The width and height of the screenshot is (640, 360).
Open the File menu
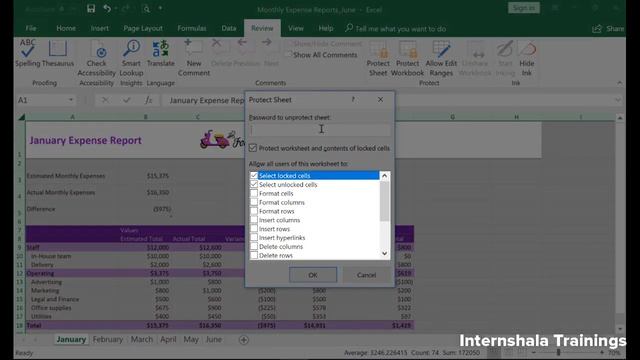(x=31, y=28)
